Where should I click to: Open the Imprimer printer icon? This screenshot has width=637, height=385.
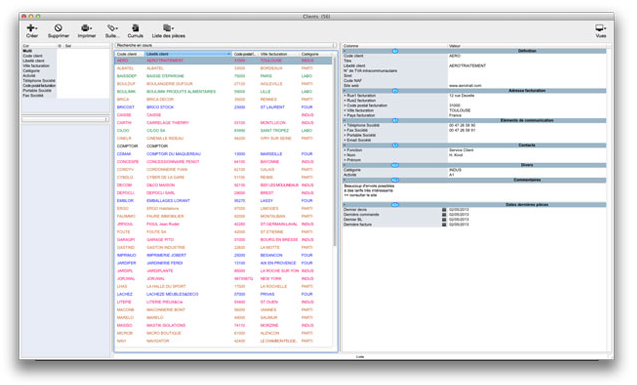86,28
